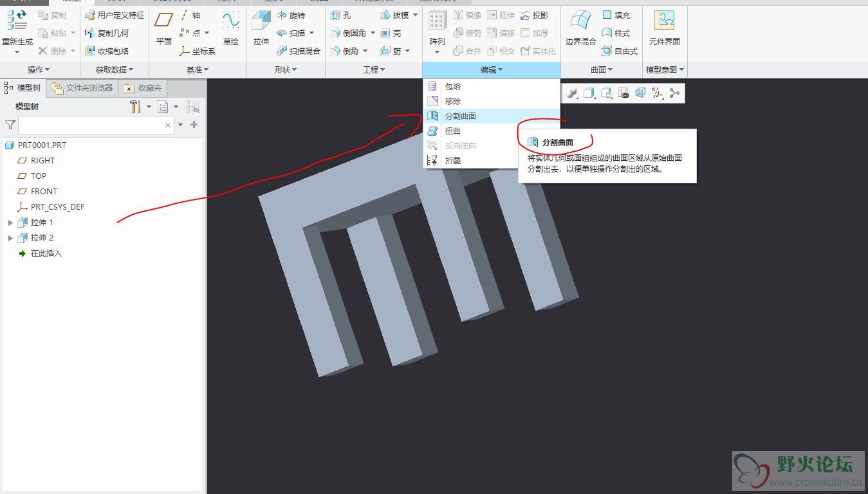Screen dimensions: 868x494
Task: Click the datum display filters icon
Action: (x=657, y=93)
